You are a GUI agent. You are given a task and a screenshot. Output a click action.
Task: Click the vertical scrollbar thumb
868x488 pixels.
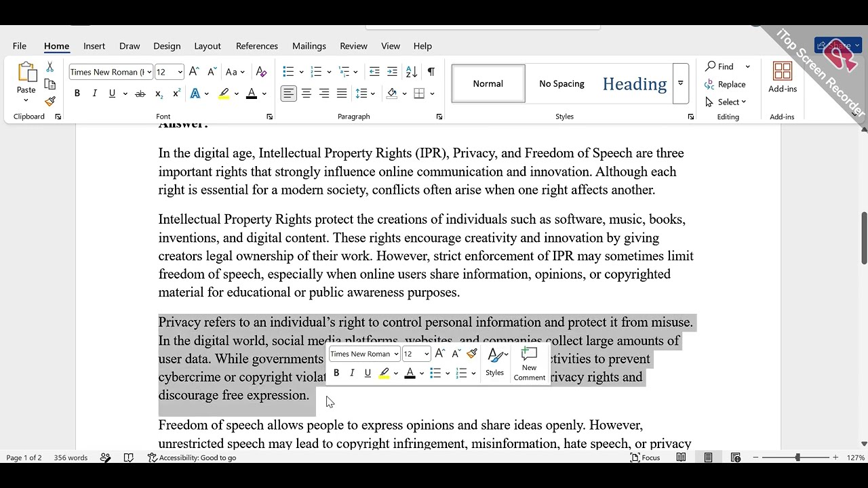864,239
